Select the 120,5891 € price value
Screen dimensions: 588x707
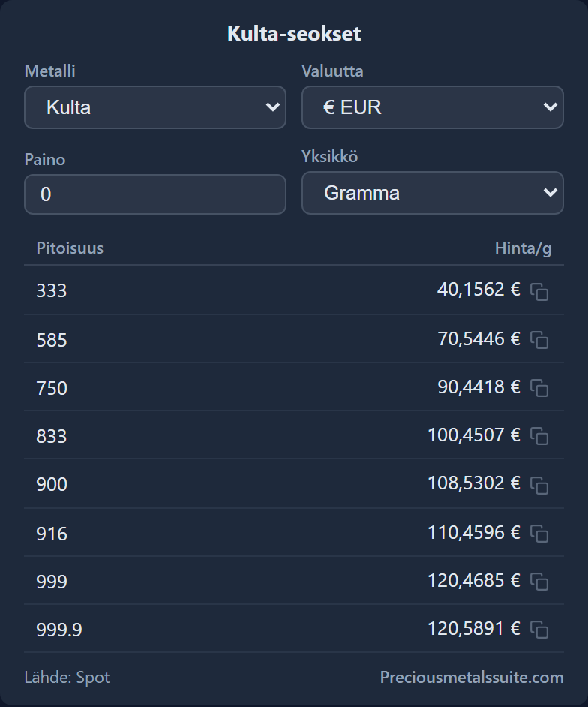click(x=473, y=628)
